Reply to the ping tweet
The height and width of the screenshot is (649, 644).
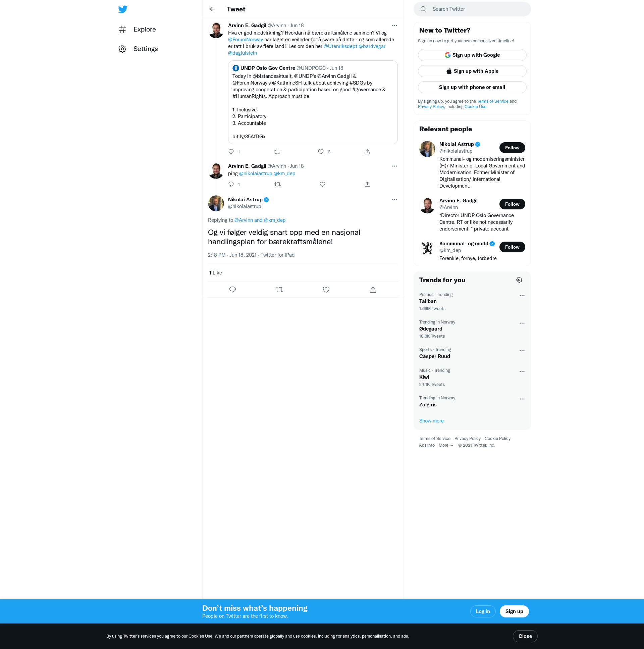point(231,185)
